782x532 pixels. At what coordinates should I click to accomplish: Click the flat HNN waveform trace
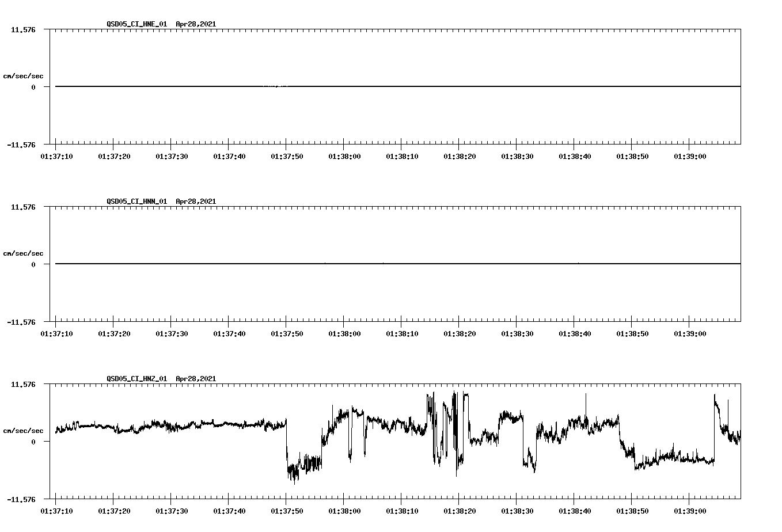pyautogui.click(x=346, y=264)
